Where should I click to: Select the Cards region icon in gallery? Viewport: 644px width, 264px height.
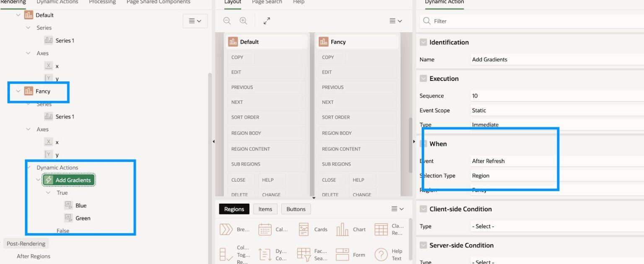[x=304, y=229]
